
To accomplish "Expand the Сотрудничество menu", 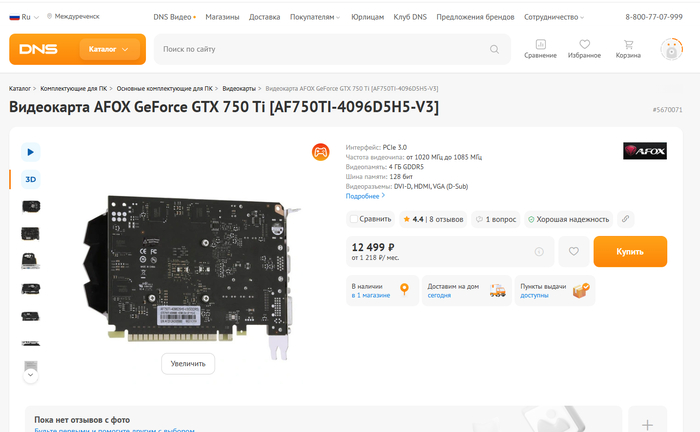I will pos(554,17).
